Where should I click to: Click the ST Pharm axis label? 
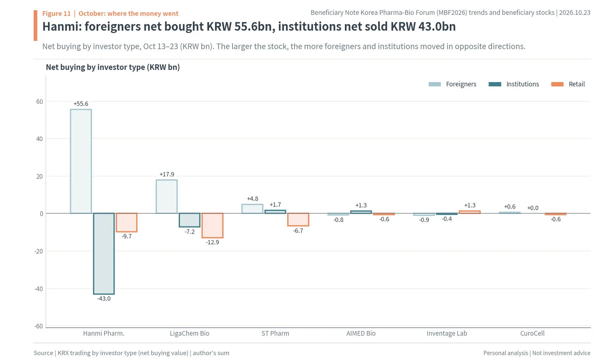click(275, 333)
